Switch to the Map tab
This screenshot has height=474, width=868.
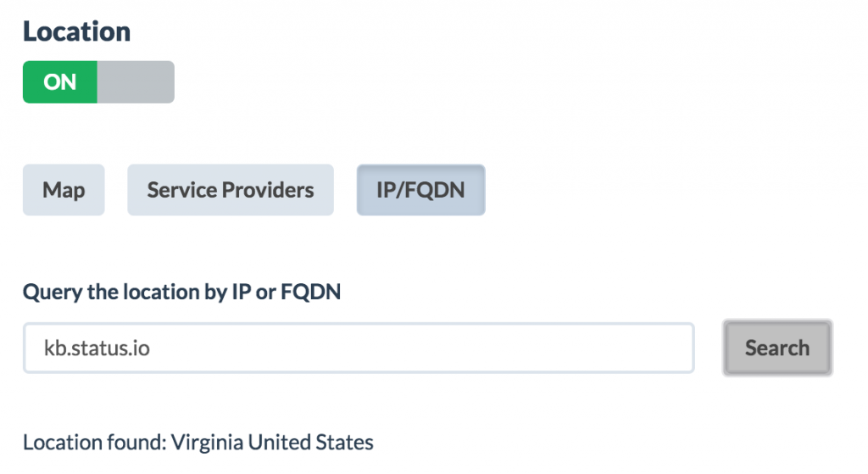tap(64, 190)
